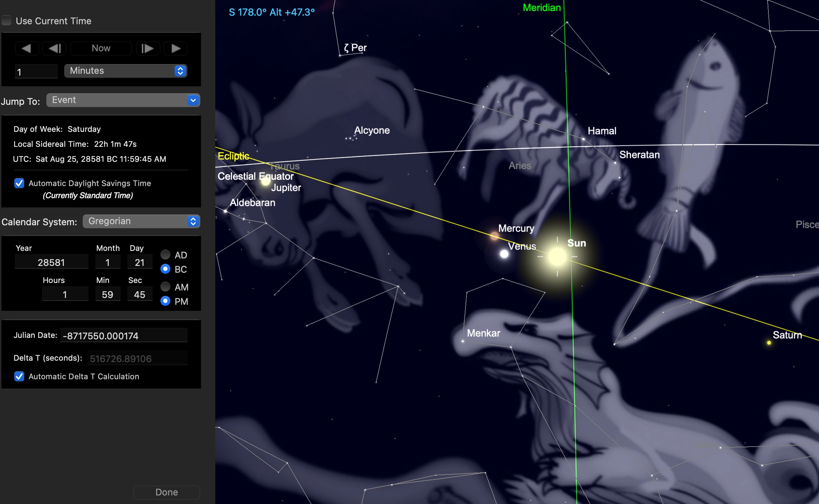Open the Jump To Event dropdown
Viewport: 819px width, 504px height.
point(123,100)
